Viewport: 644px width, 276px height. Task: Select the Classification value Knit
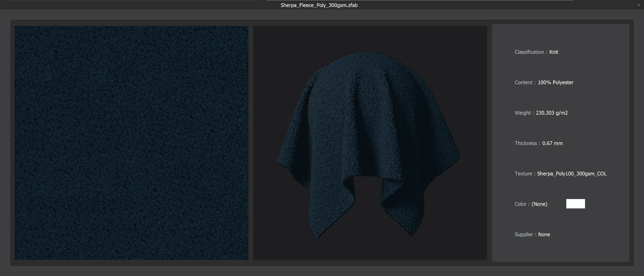[554, 52]
